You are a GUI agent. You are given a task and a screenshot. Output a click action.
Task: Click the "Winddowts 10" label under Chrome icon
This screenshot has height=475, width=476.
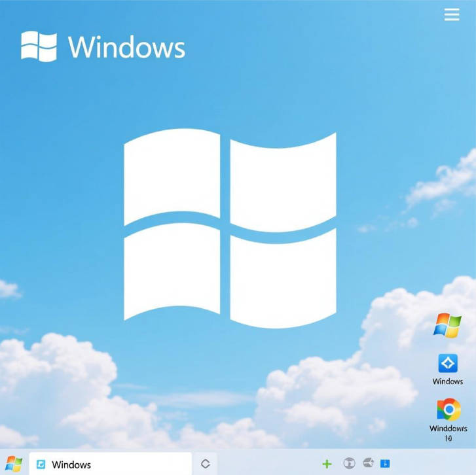(x=449, y=433)
